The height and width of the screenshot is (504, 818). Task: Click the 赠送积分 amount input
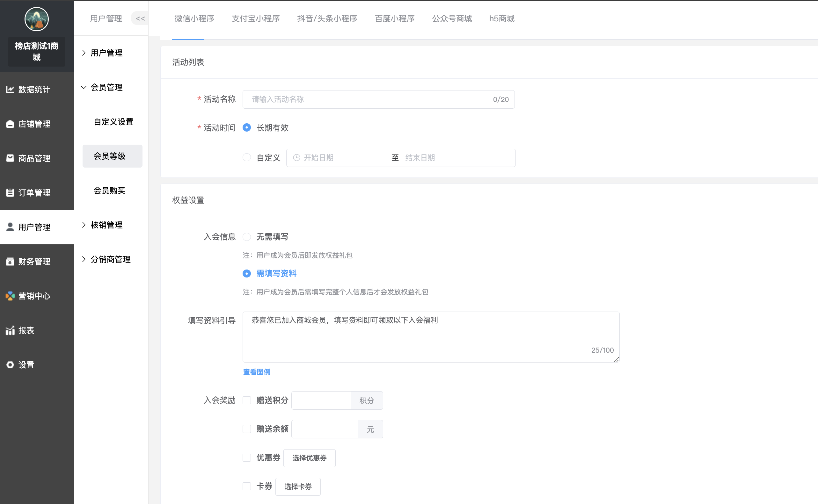[321, 400]
